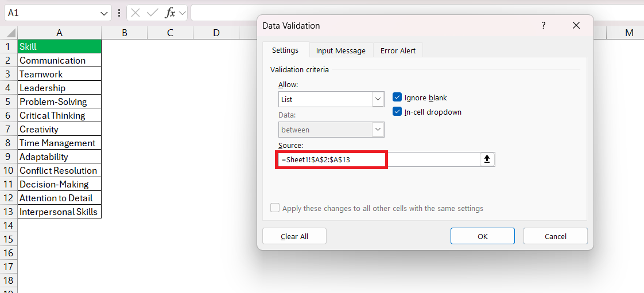Select row 15 header

tap(9, 239)
